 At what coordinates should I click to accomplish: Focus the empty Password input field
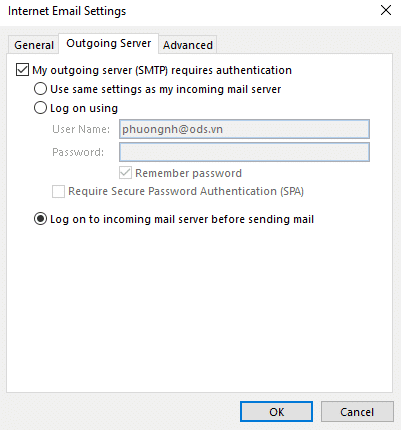coord(244,152)
